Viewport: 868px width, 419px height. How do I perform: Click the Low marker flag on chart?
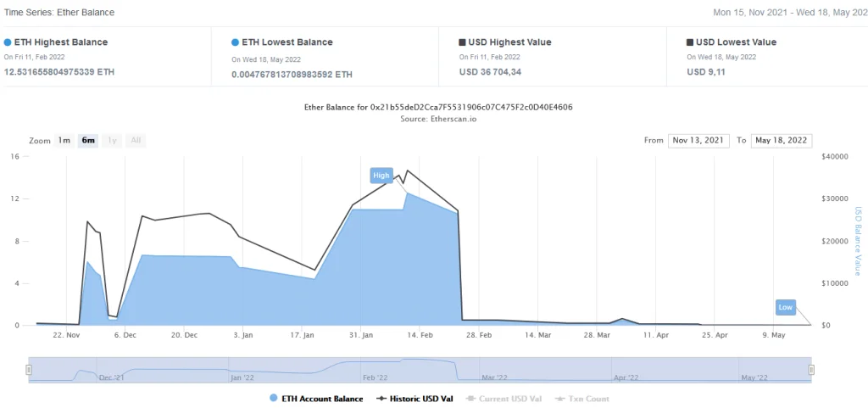tap(785, 307)
